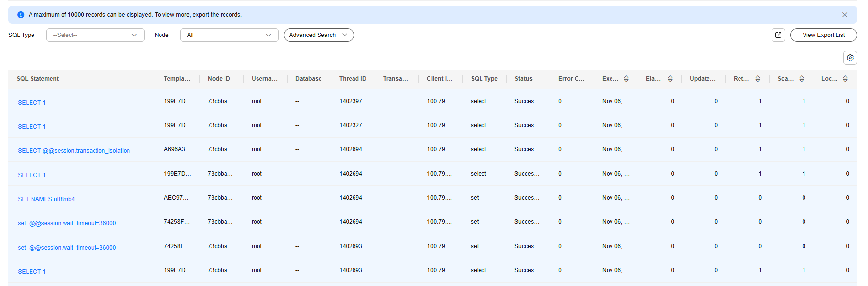Open the SET NAMES utf8mb4 statement
This screenshot has height=286, width=868.
[46, 199]
